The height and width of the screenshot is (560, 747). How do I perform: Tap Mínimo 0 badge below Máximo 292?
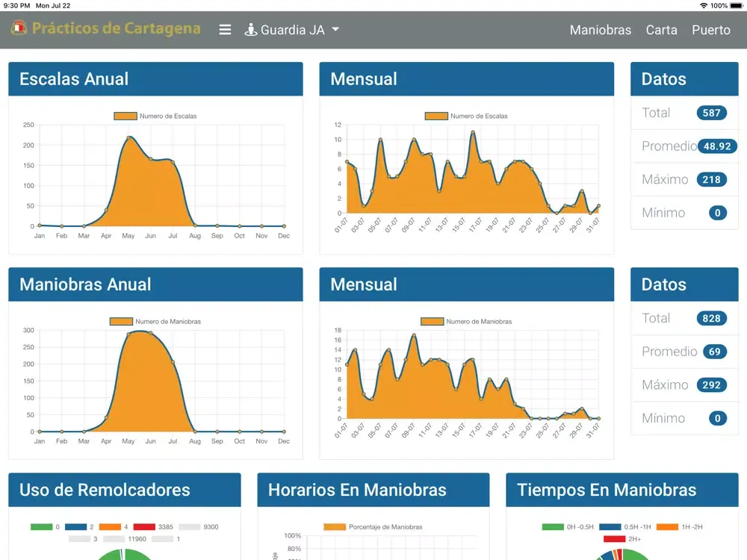coord(717,418)
